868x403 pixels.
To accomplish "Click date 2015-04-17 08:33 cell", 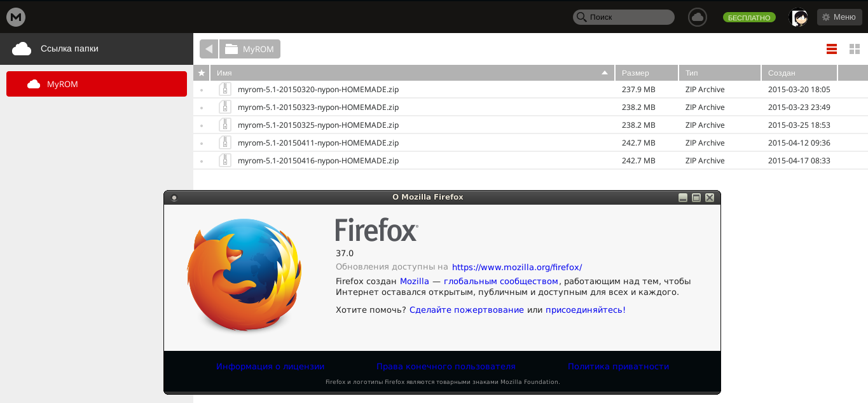I will click(x=799, y=161).
